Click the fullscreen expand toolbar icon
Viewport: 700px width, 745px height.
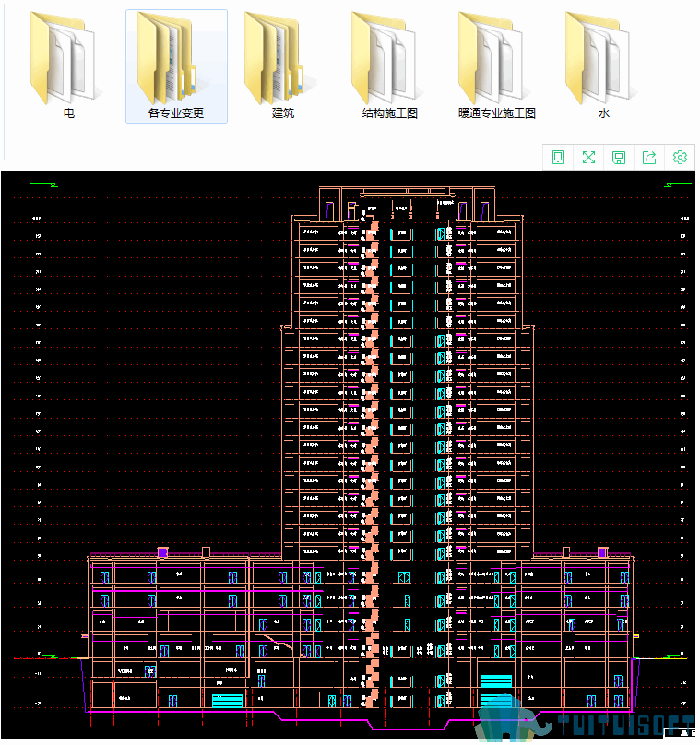[588, 158]
